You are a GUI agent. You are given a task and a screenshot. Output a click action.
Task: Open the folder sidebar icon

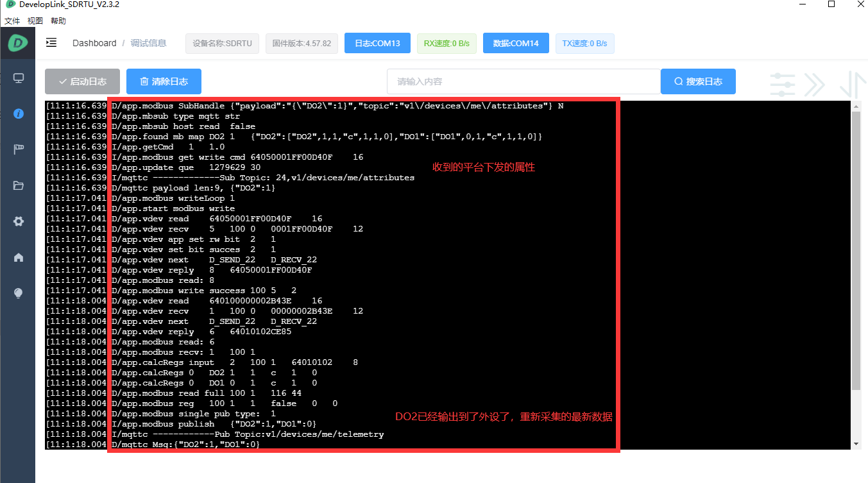tap(19, 185)
